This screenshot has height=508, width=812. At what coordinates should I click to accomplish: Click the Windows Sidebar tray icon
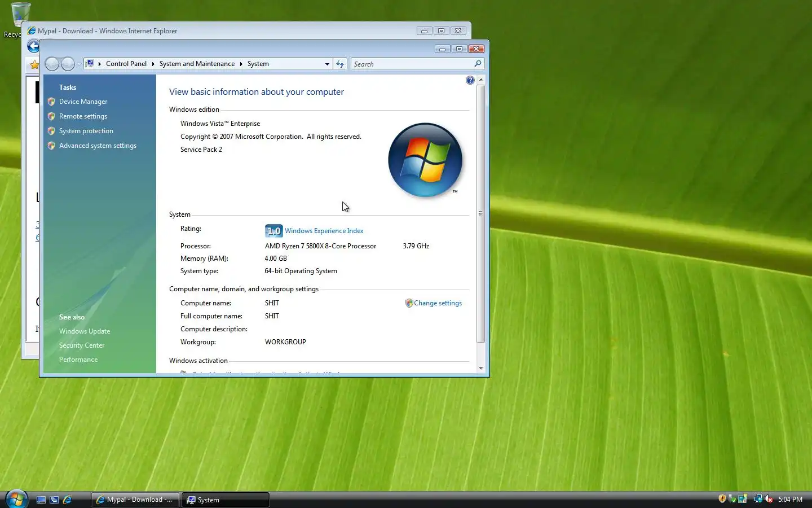pos(743,499)
